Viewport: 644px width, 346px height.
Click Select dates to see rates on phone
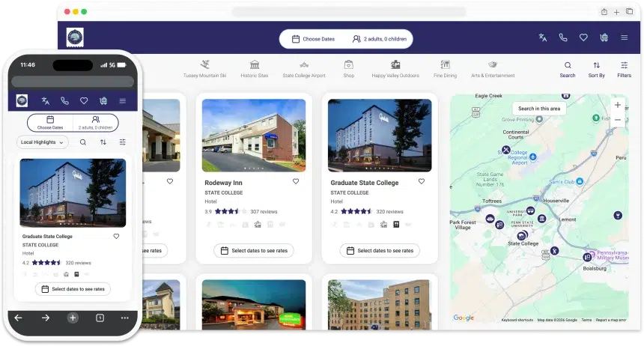tap(73, 289)
